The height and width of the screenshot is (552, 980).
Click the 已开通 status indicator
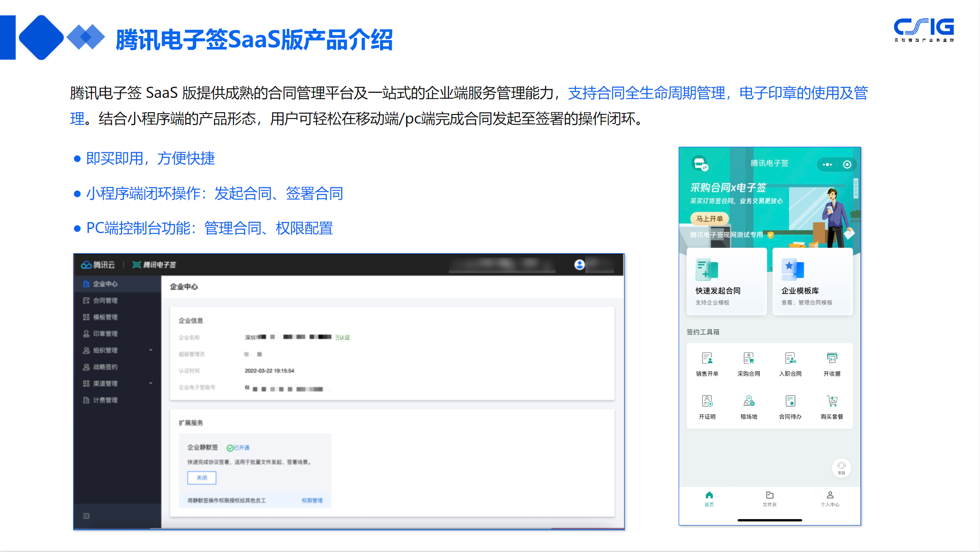(x=238, y=448)
